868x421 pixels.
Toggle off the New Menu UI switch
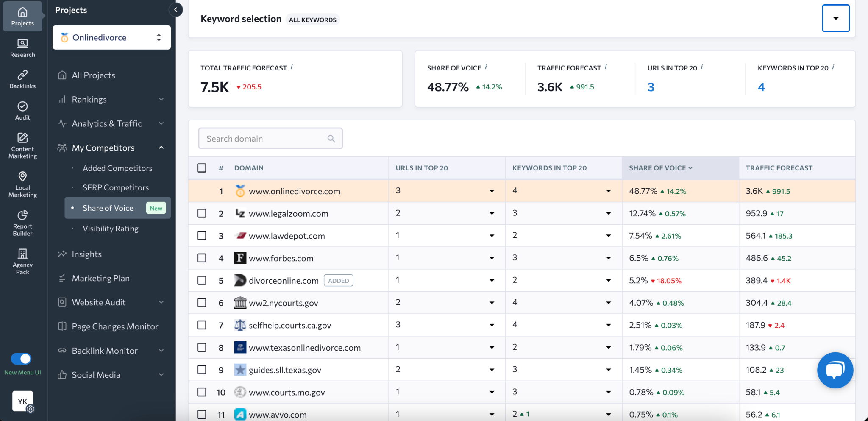(x=22, y=358)
